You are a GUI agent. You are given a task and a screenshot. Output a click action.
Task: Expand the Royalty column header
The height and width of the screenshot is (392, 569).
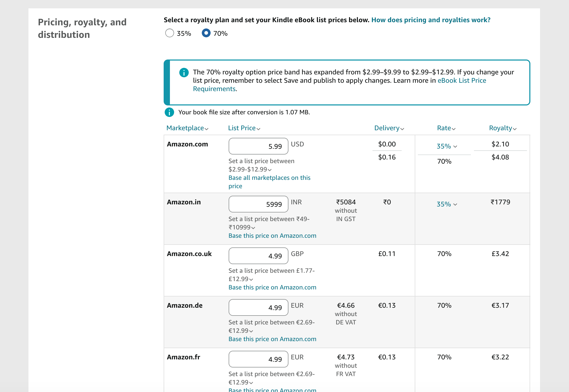pyautogui.click(x=503, y=128)
